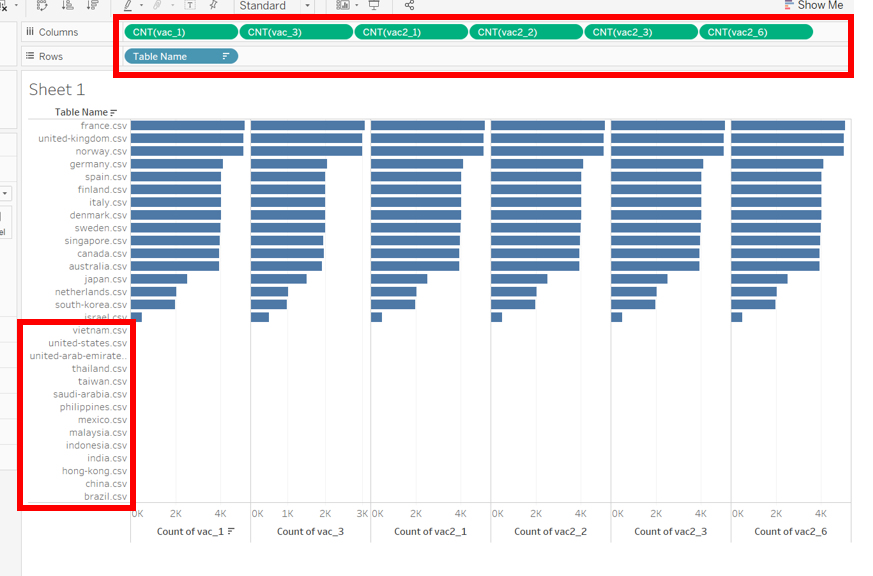Click the japan.csv bar in first column
This screenshot has width=873, height=576.
pos(159,279)
